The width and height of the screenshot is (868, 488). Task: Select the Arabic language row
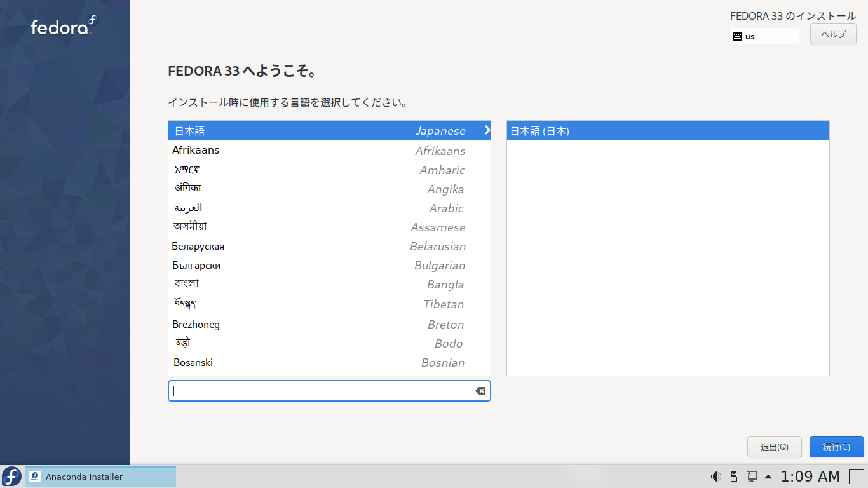tap(329, 208)
